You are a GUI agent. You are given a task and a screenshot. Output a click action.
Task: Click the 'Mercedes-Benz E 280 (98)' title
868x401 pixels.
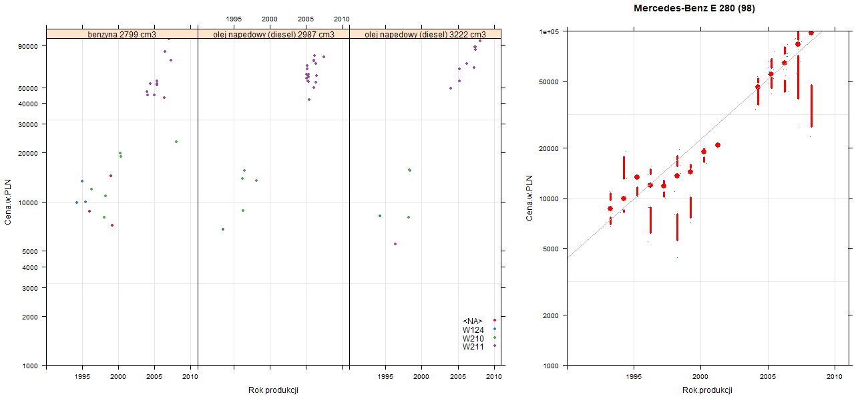coord(694,9)
